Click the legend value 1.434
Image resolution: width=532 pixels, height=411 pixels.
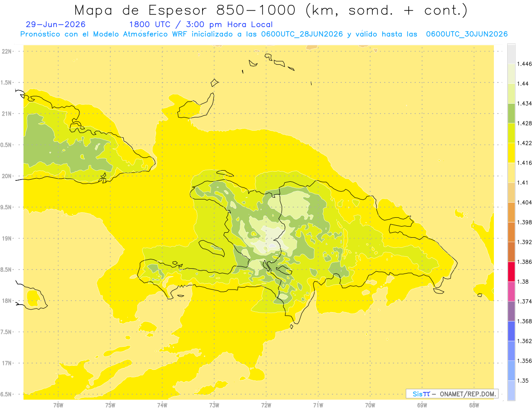point(524,103)
